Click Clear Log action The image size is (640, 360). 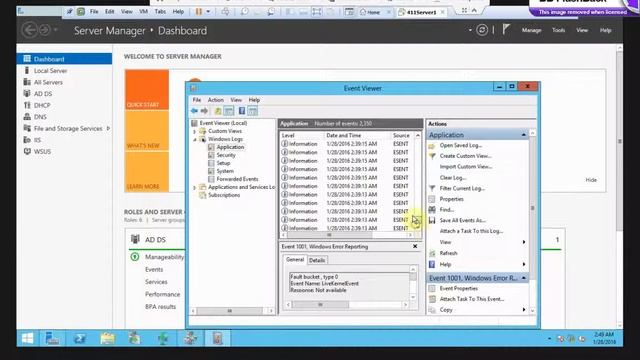point(453,178)
